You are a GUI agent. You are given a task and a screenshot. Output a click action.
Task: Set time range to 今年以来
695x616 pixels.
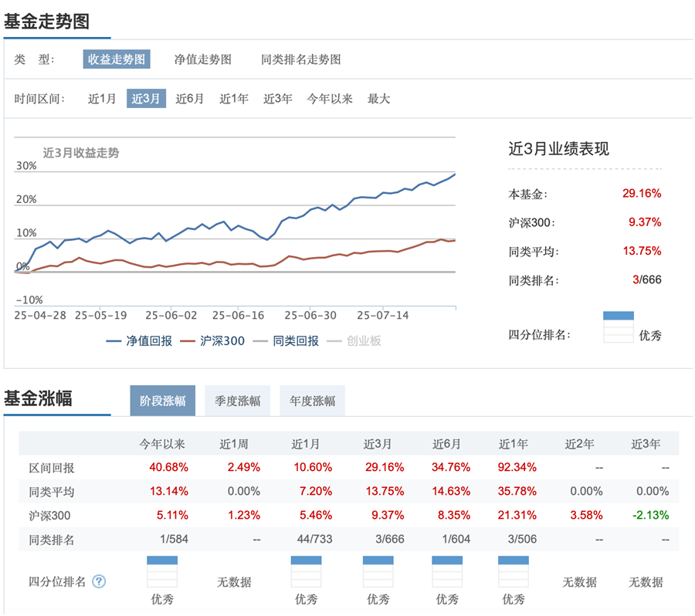coord(329,98)
